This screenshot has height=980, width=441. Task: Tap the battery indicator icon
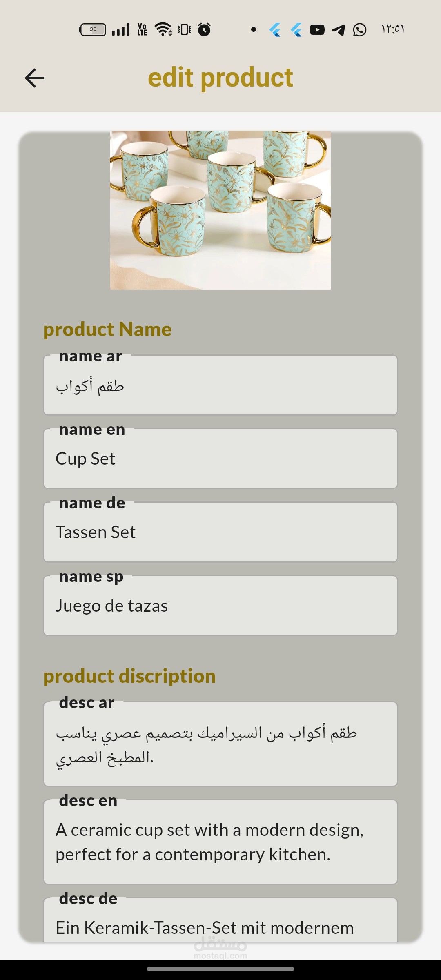click(x=93, y=29)
